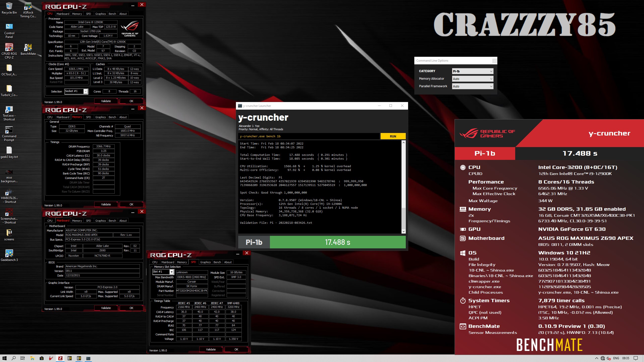Open the CATEGORY Pi-1b dropdown
The width and height of the screenshot is (644, 362).
pos(472,71)
